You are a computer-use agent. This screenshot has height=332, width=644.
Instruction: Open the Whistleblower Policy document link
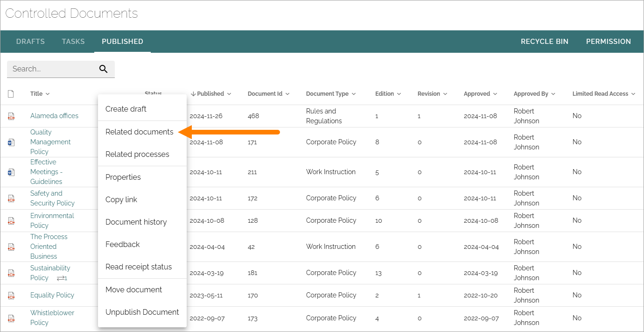click(52, 318)
